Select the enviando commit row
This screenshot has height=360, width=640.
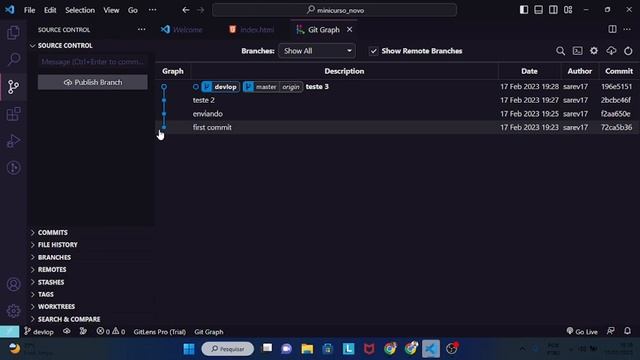coord(398,114)
